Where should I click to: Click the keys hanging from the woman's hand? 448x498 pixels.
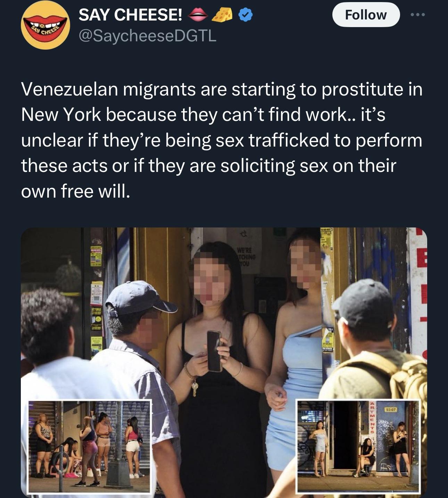pos(195,388)
